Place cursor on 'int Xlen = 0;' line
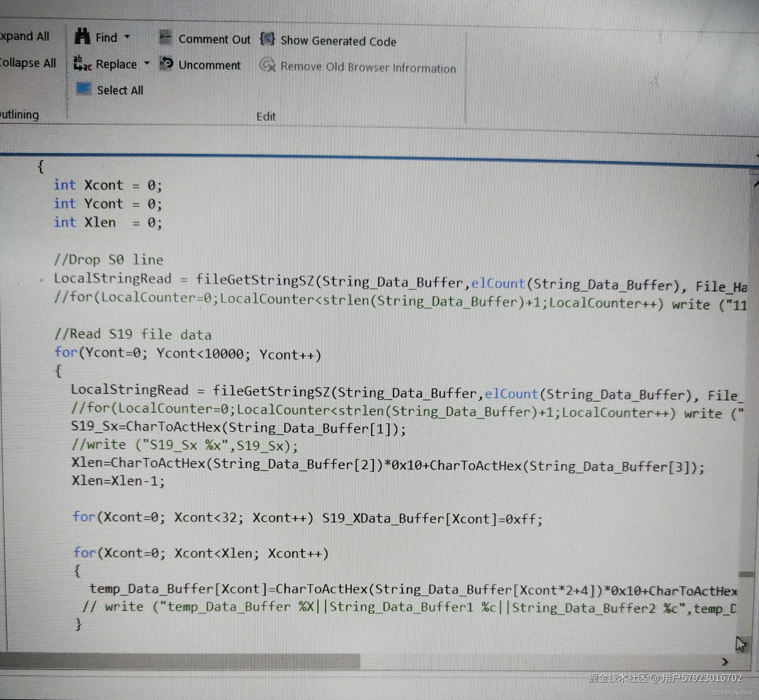The width and height of the screenshot is (759, 700). [x=108, y=223]
